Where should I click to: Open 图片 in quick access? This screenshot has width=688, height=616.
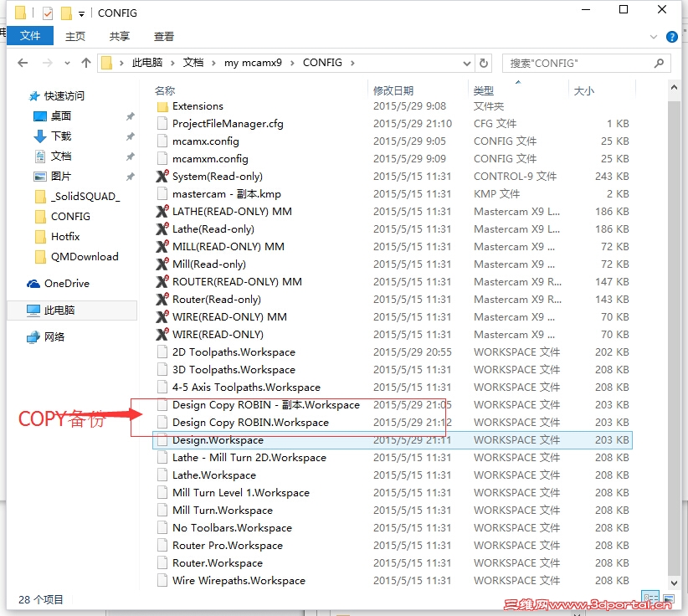pos(61,177)
